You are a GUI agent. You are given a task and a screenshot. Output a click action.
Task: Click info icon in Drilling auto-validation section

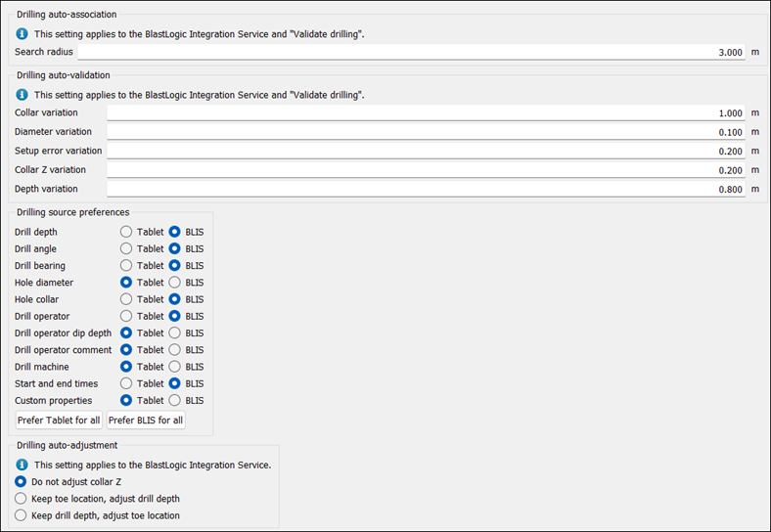pos(22,95)
